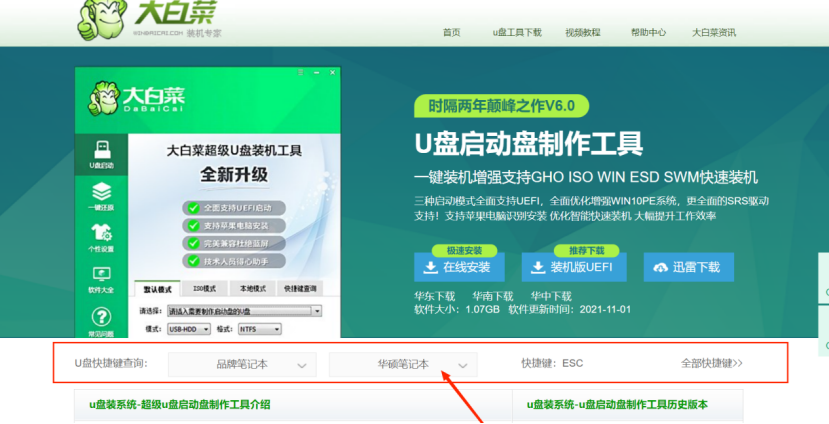Click the cloud icon on 迅雷下载
Viewport: 829px width, 424px height.
click(x=661, y=268)
